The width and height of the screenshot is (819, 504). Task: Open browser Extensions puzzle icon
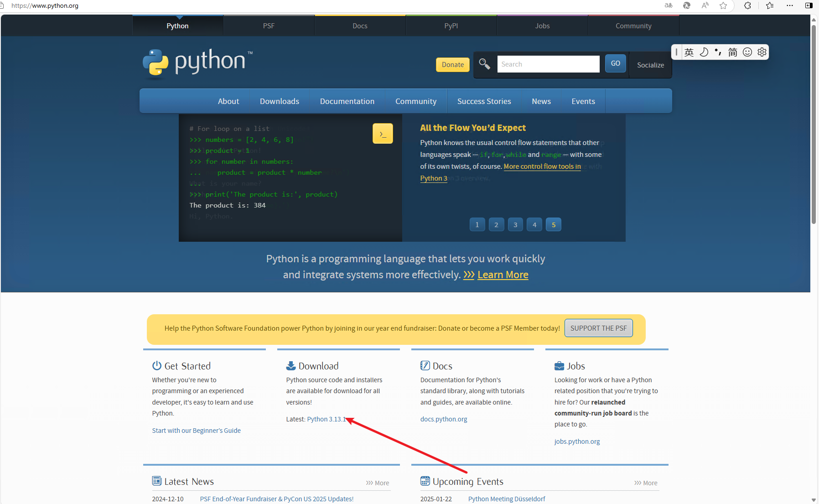pos(747,5)
